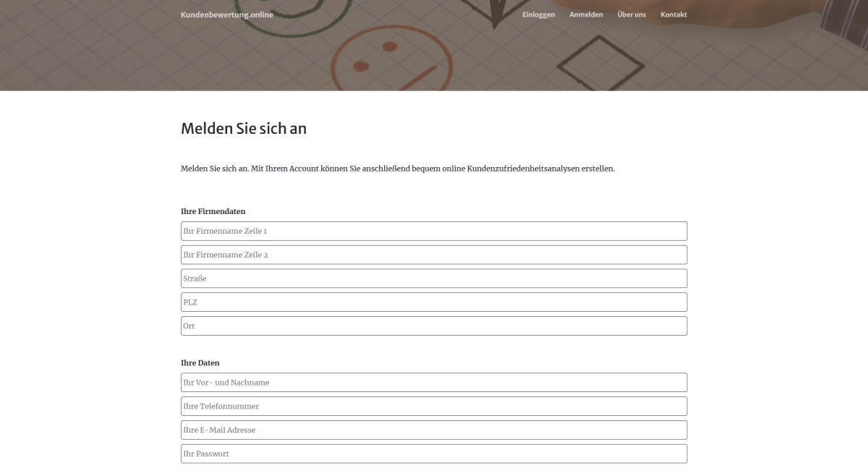Click the intro paragraph about Kundenzufriedenheitsanalysen

[x=398, y=169]
